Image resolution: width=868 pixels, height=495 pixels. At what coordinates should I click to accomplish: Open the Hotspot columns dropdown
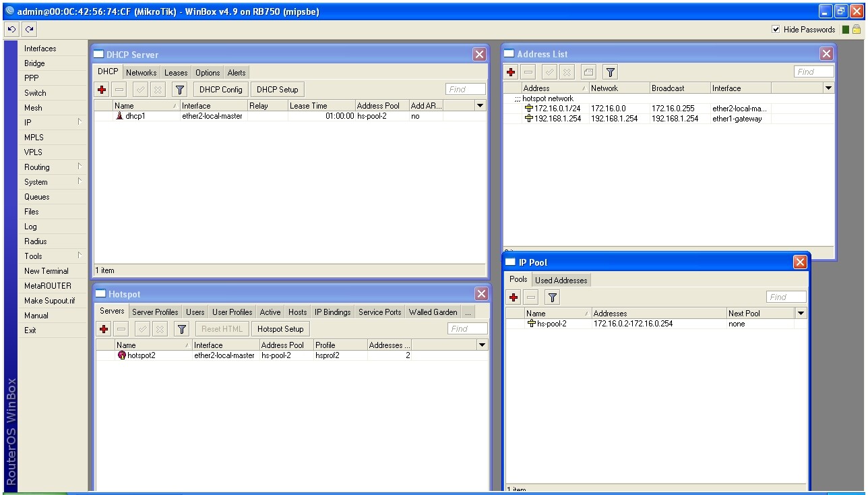pos(483,345)
